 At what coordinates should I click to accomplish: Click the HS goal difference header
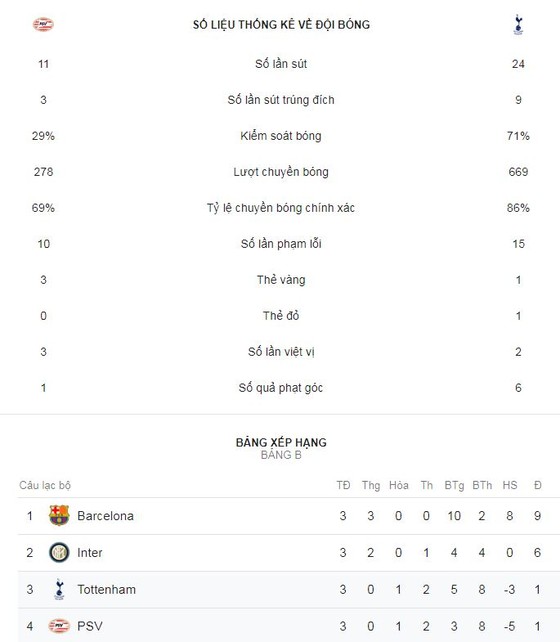coord(510,485)
